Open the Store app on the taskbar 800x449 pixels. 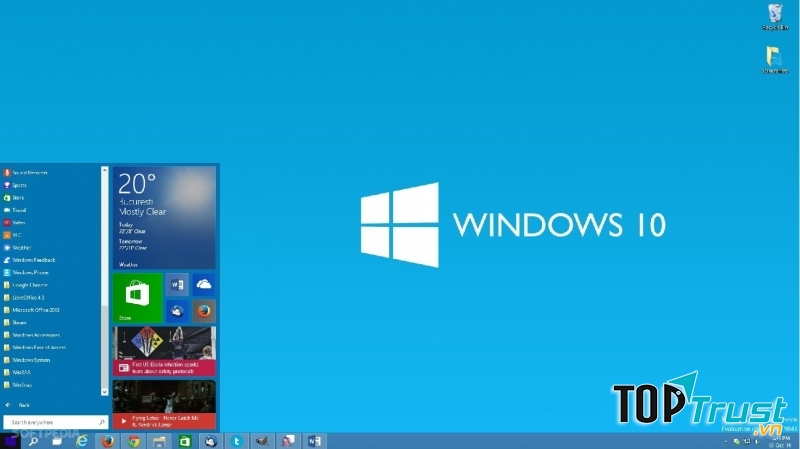(x=185, y=441)
